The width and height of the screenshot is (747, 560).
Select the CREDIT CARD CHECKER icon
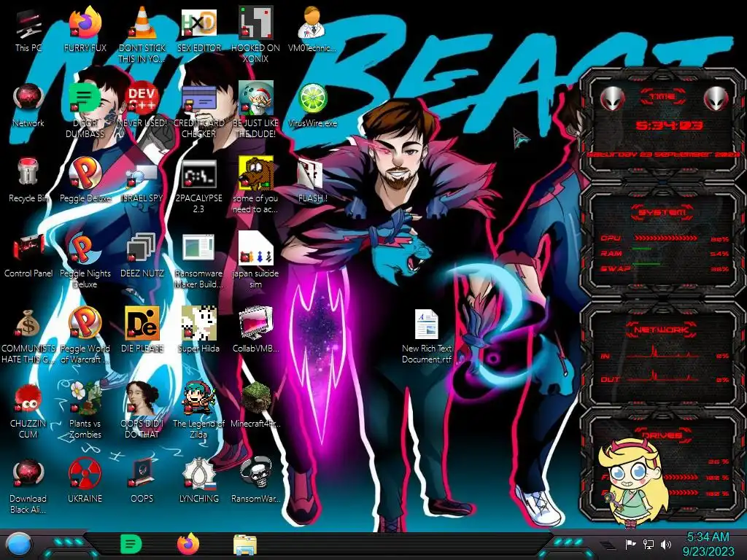(198, 98)
